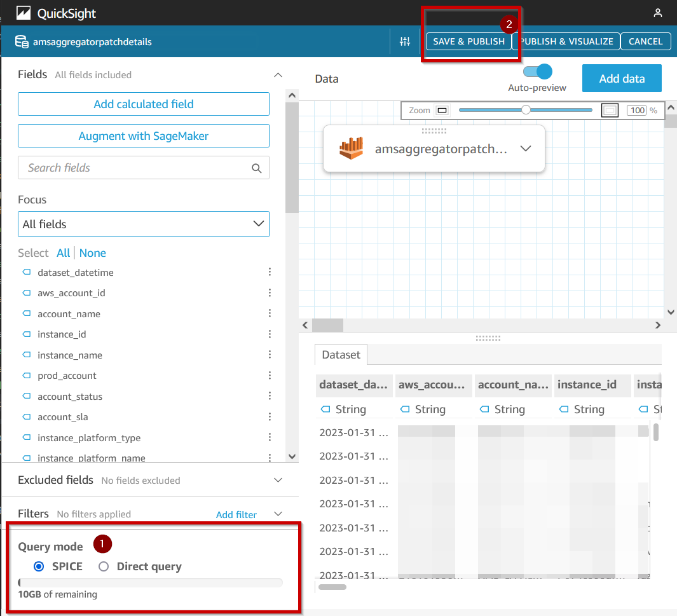
Task: Click canvas horizontal scroll right arrow
Action: tap(657, 325)
